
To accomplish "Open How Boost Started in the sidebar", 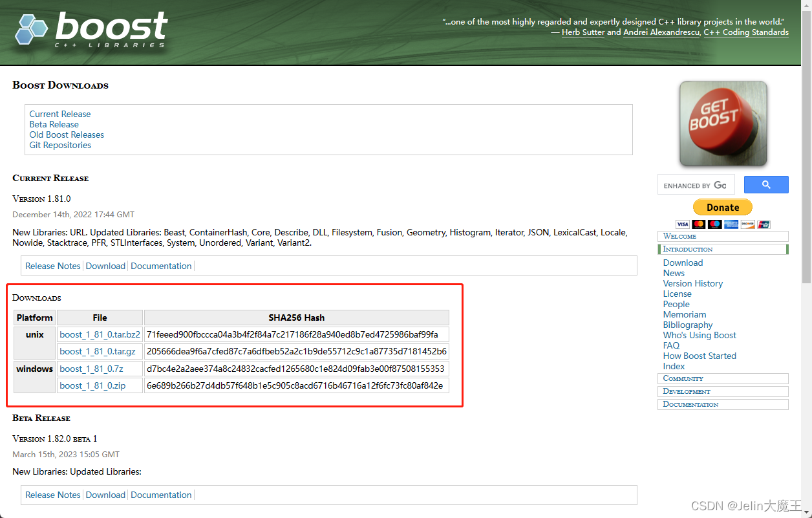I will pyautogui.click(x=700, y=356).
